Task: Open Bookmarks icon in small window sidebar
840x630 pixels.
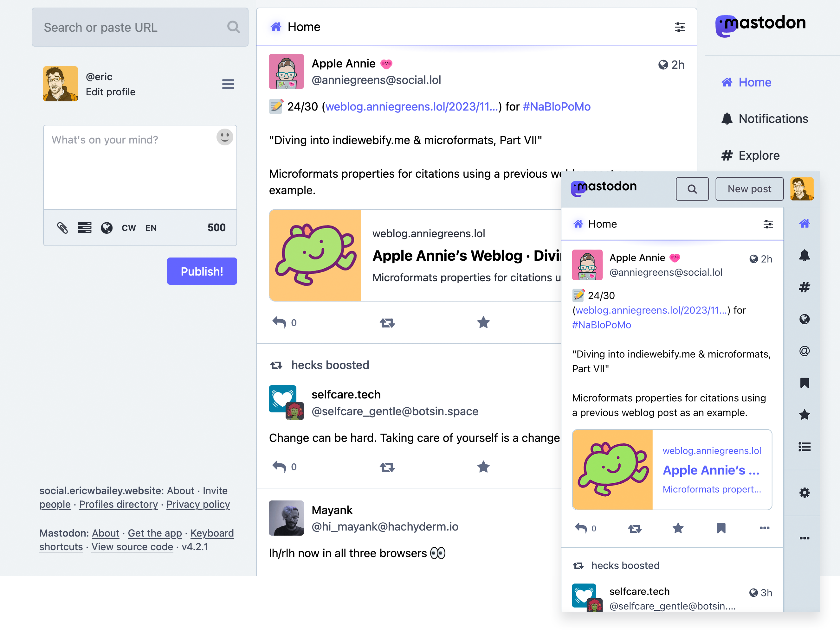Action: tap(804, 383)
